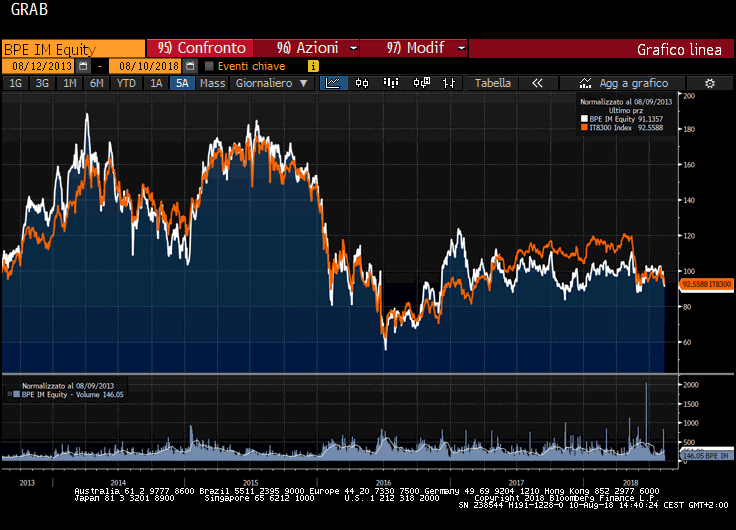The image size is (736, 530).
Task: Switch to the YTD period tab
Action: pos(126,83)
